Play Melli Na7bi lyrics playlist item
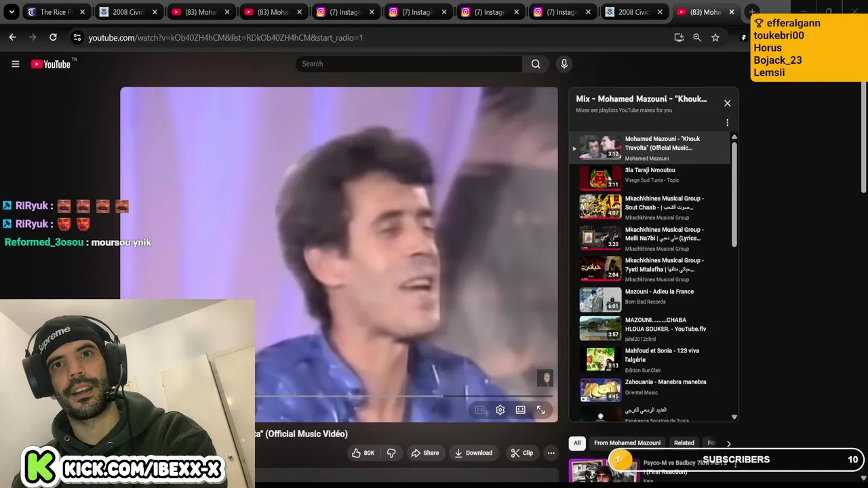Viewport: 868px width, 488px height. (x=651, y=239)
